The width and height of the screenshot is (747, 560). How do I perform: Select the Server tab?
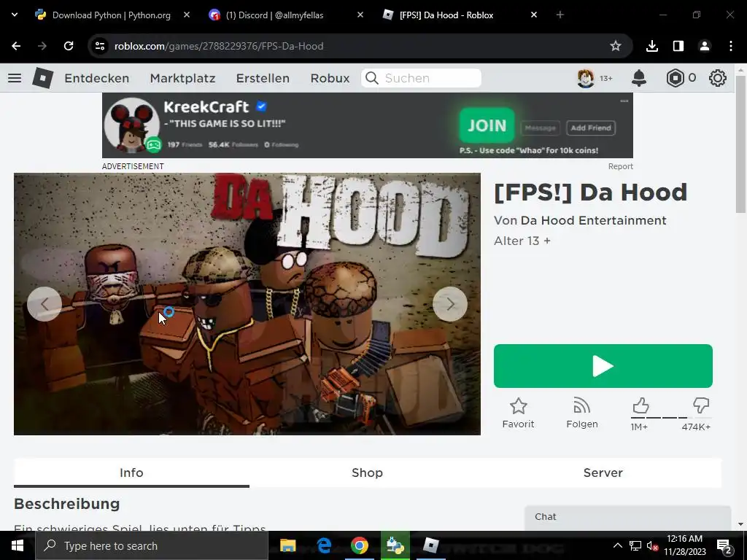click(x=603, y=472)
